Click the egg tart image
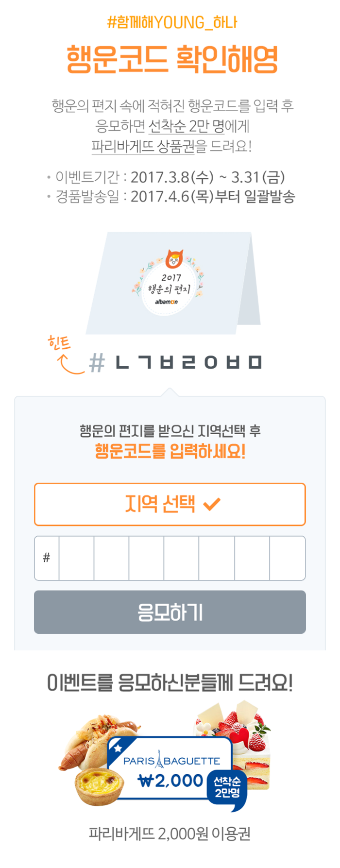The height and width of the screenshot is (868, 340). click(99, 784)
